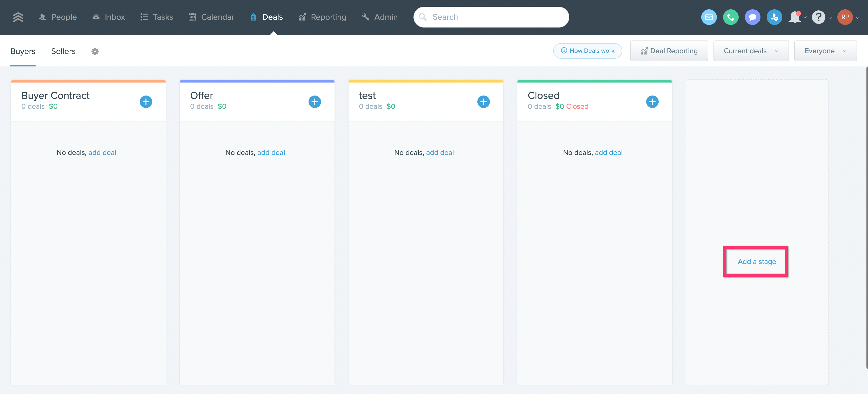Click the Admin wrench icon

click(x=365, y=17)
